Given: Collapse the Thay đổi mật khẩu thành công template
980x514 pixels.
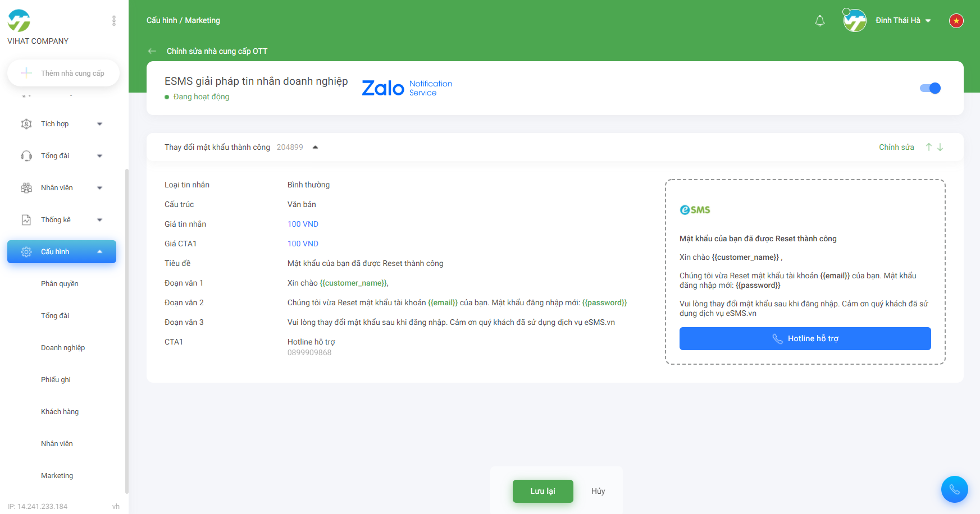Looking at the screenshot, I should [315, 147].
